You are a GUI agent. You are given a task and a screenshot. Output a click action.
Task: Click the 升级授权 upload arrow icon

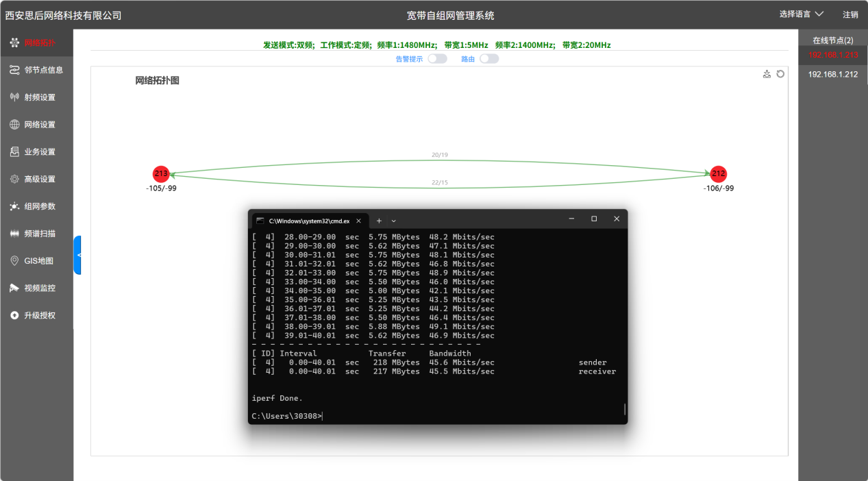pos(14,315)
